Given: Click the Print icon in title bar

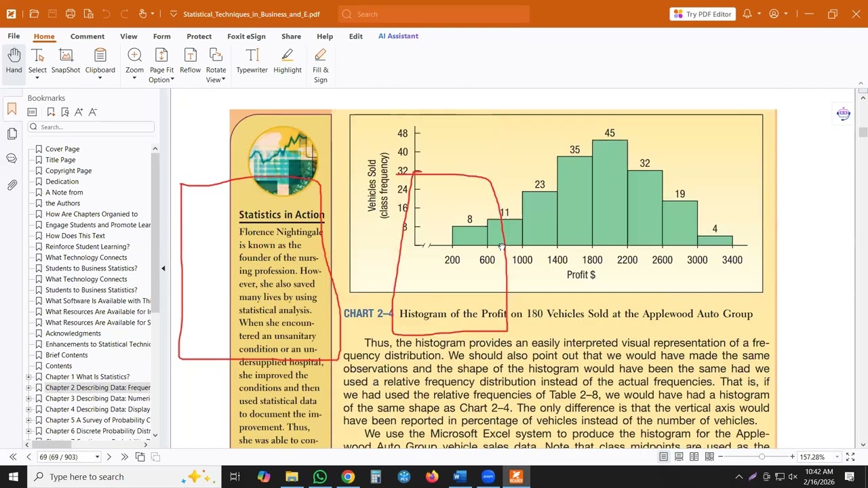Looking at the screenshot, I should [71, 14].
